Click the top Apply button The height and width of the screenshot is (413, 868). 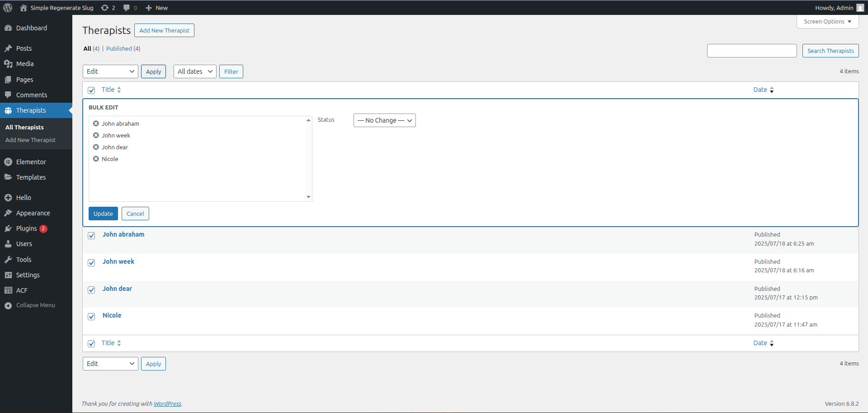(x=153, y=71)
